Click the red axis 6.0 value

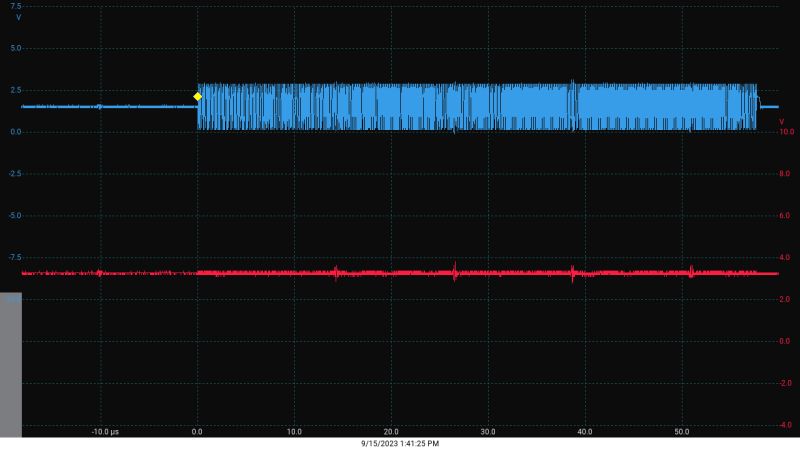pyautogui.click(x=785, y=216)
